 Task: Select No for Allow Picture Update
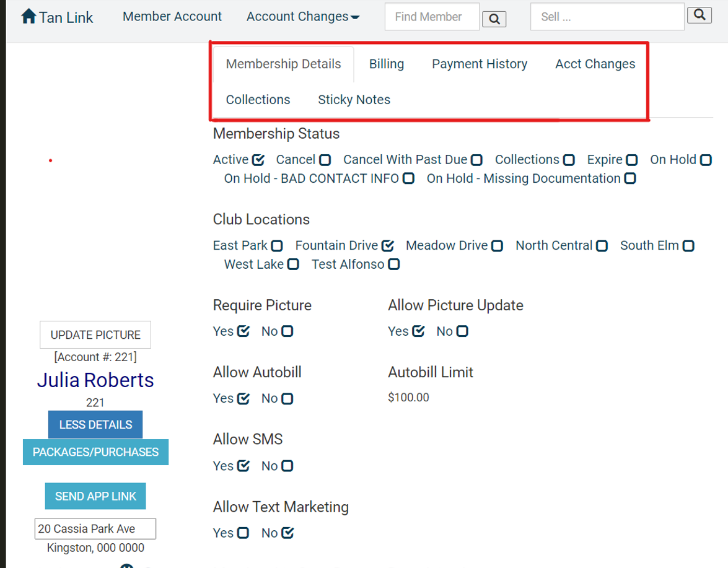coord(462,331)
